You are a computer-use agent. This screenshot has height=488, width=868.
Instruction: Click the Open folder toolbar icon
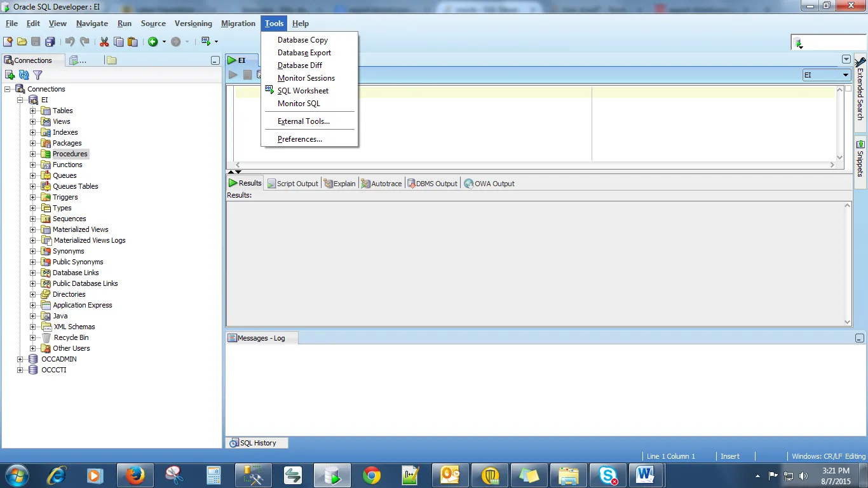pos(22,42)
